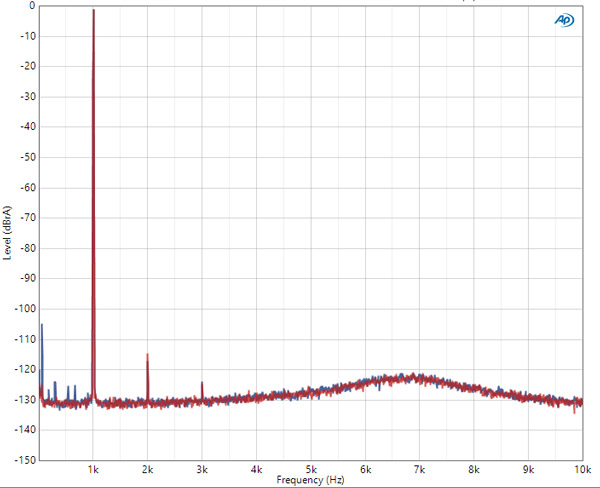The height and width of the screenshot is (488, 600).
Task: Select the "Frequency (Hz)" X-axis title
Action: (310, 481)
